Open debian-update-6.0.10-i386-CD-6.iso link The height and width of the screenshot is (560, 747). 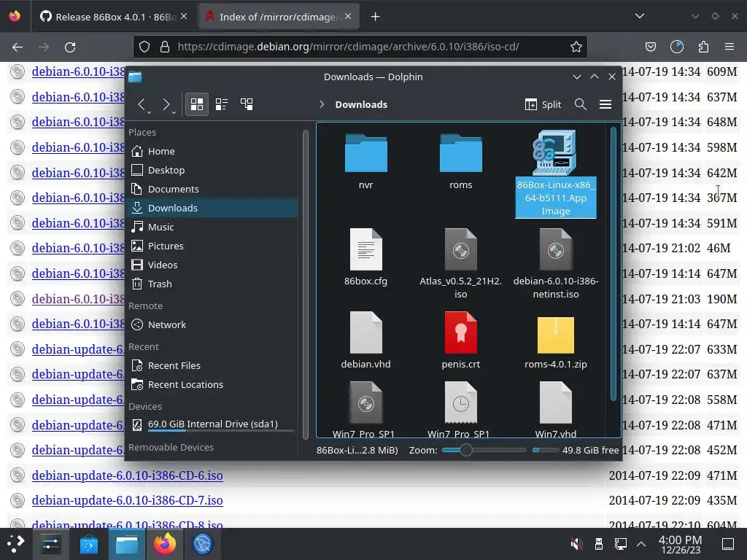[x=127, y=475]
